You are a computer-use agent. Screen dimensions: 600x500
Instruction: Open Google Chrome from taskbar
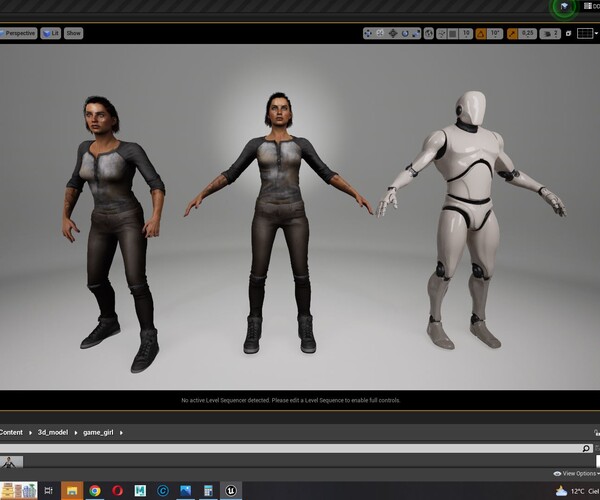point(95,490)
